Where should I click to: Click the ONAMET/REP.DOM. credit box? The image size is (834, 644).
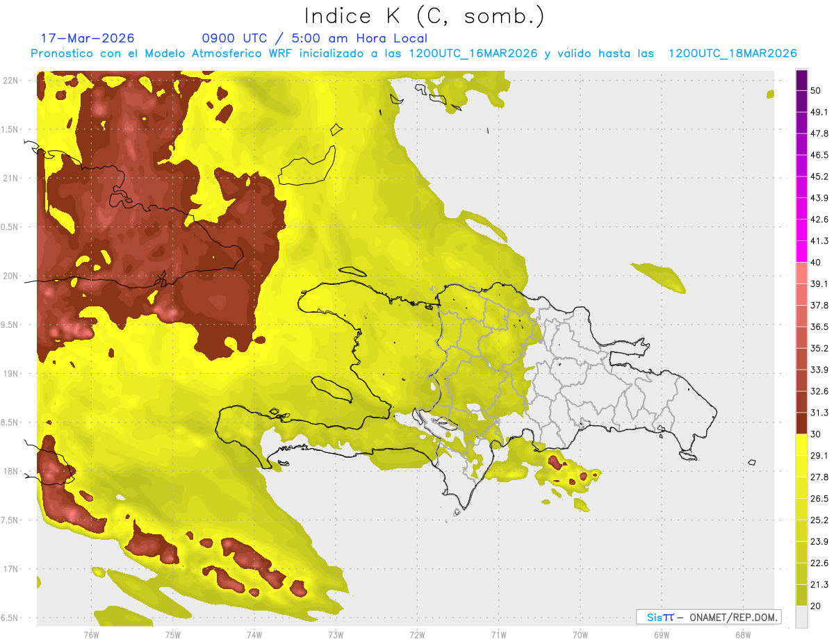709,617
